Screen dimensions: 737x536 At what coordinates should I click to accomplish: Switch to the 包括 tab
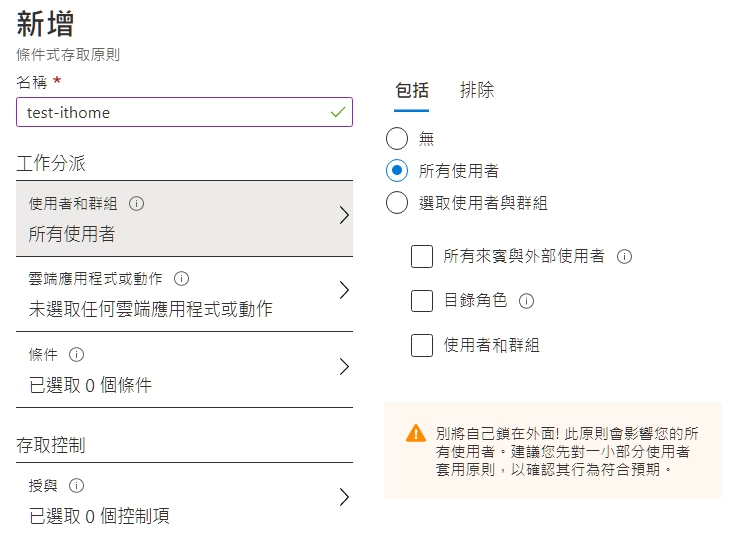tap(412, 90)
